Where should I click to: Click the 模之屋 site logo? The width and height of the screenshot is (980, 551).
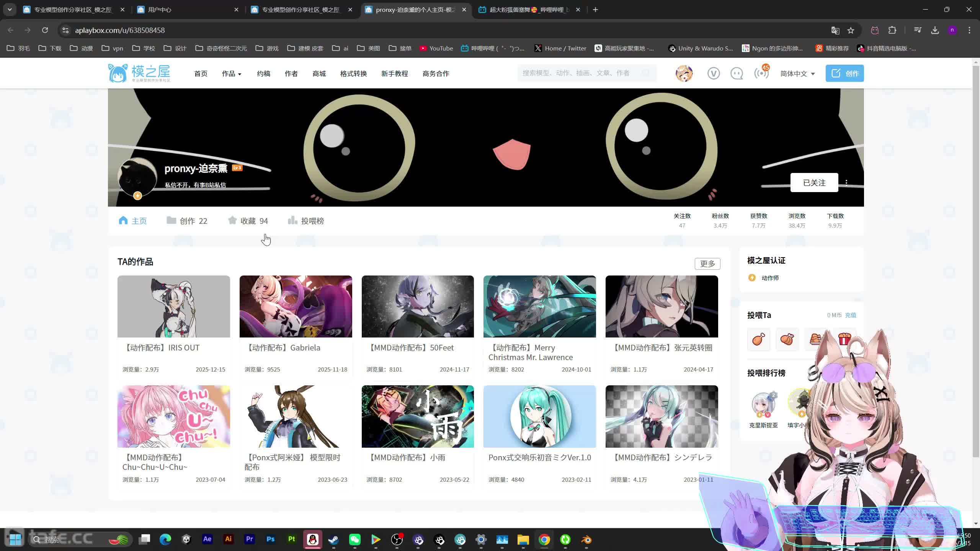pyautogui.click(x=139, y=73)
